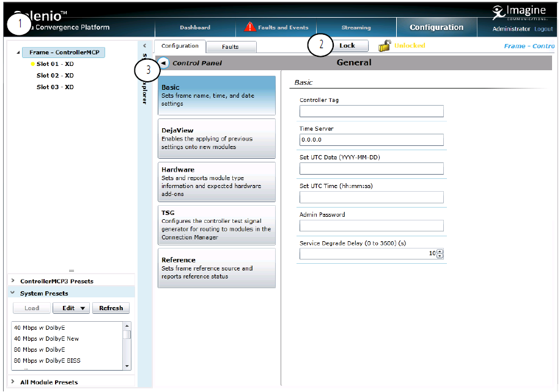Click the Set UTC Date input field
This screenshot has height=392, width=560.
click(372, 169)
